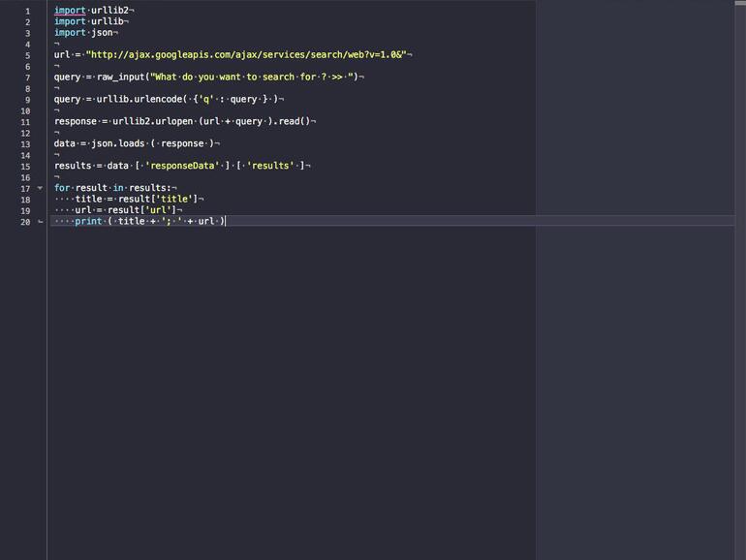
Task: Click the underlined import keyword on line 1
Action: tap(70, 11)
